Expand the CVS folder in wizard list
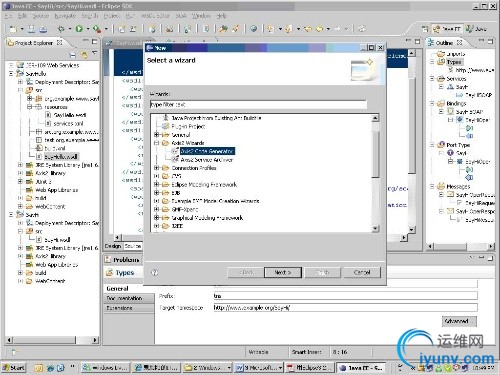The height and width of the screenshot is (375, 500). pos(156,176)
